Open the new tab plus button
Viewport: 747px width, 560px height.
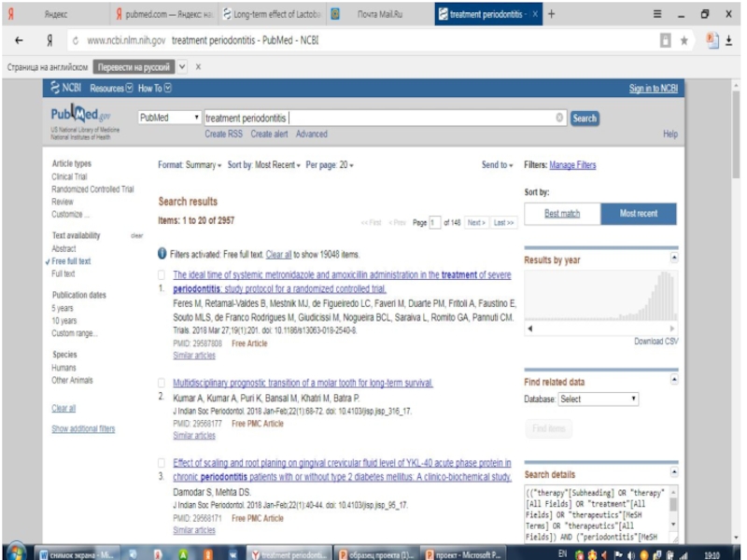[x=551, y=14]
